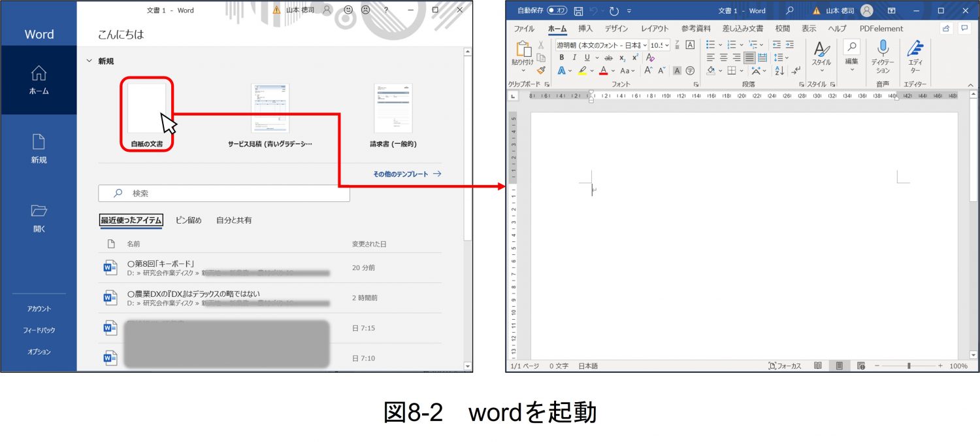980x442 pixels.
Task: Apply the yellow text highlight color
Action: point(582,71)
